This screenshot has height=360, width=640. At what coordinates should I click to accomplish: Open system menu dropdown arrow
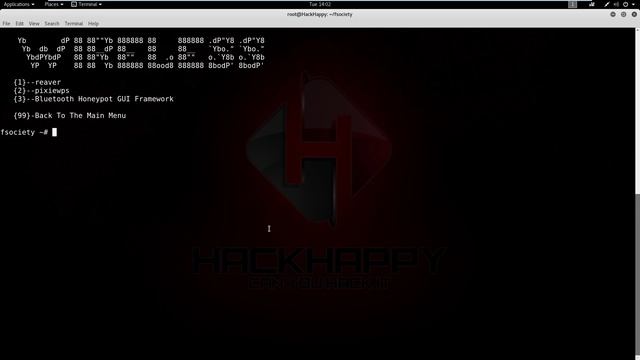634,4
